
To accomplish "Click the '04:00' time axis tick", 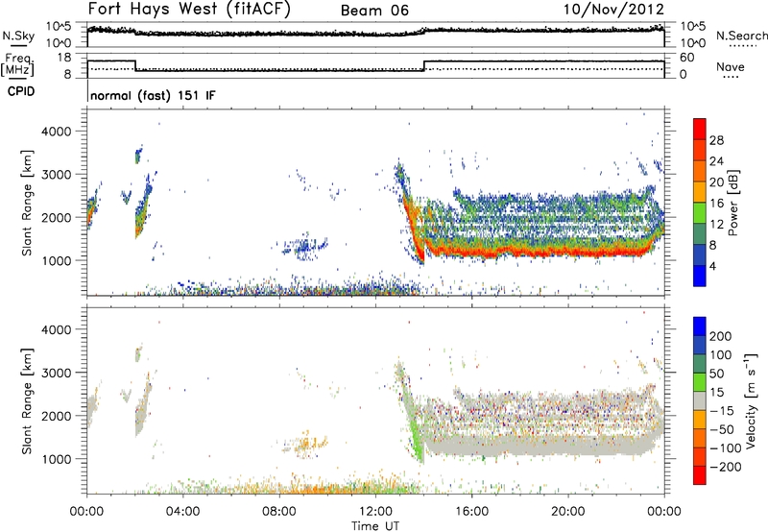I will click(x=182, y=512).
